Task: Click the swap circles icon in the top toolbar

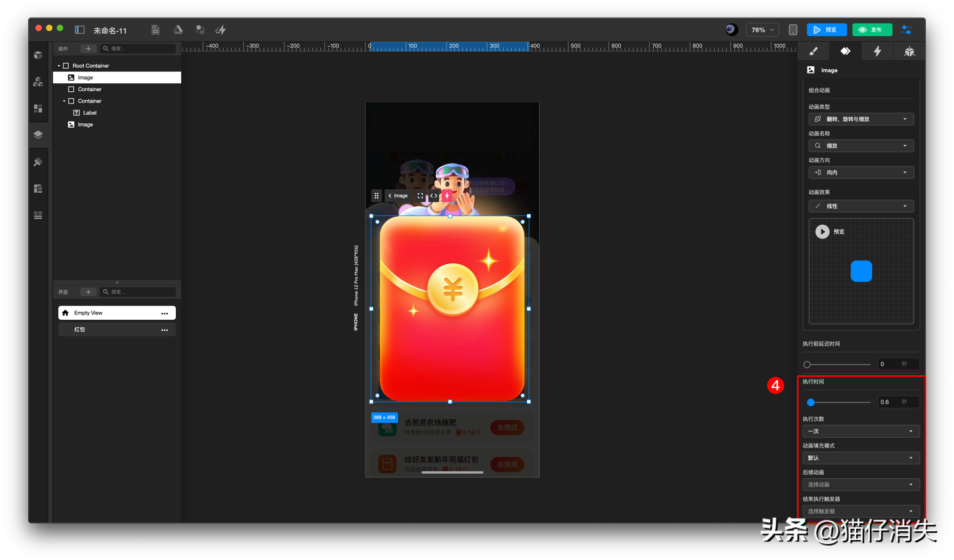Action: pos(200,30)
